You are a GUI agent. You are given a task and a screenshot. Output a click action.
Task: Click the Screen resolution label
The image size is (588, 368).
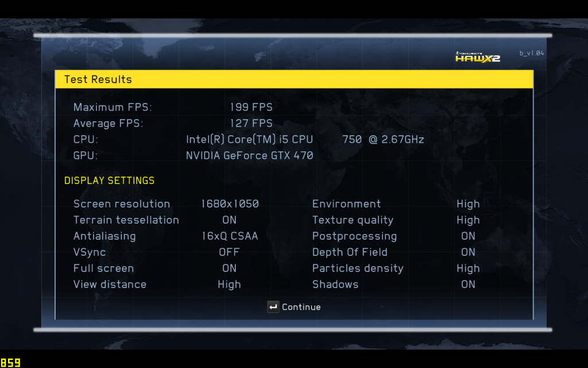122,204
